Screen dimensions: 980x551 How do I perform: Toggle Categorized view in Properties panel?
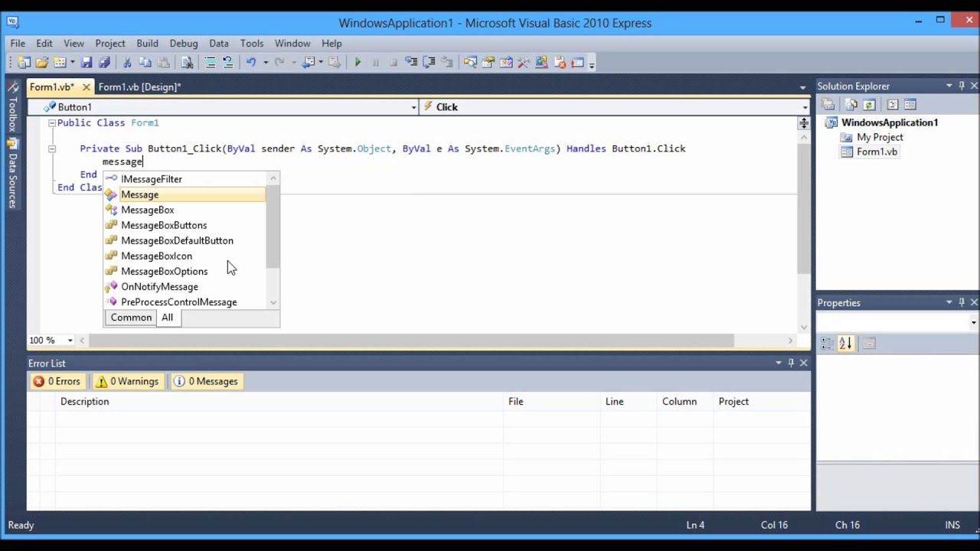pos(827,344)
